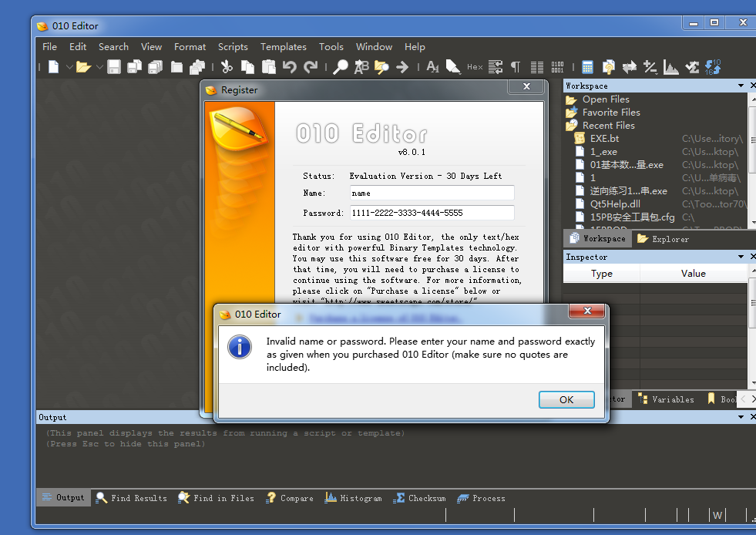Select Favorite Files in Workspace tree
Viewport: 756px width, 535px height.
point(611,113)
